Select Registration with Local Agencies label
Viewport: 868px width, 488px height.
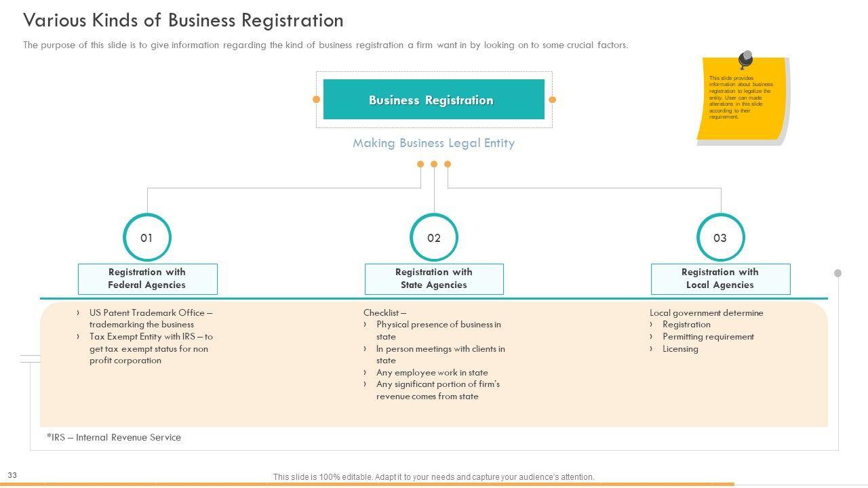[720, 279]
